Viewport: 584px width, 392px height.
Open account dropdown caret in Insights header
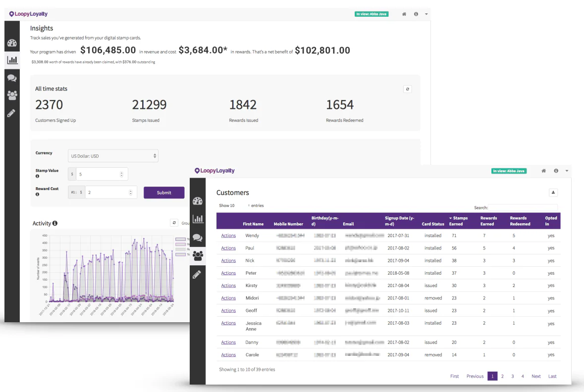(x=426, y=14)
